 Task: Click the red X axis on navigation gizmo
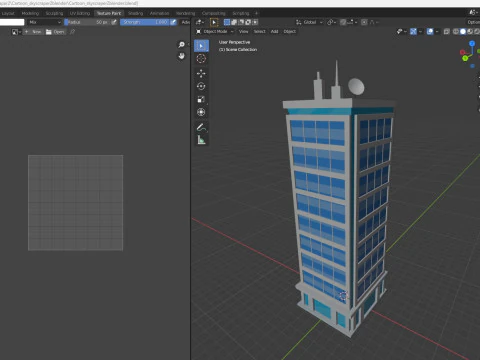[x=462, y=52]
